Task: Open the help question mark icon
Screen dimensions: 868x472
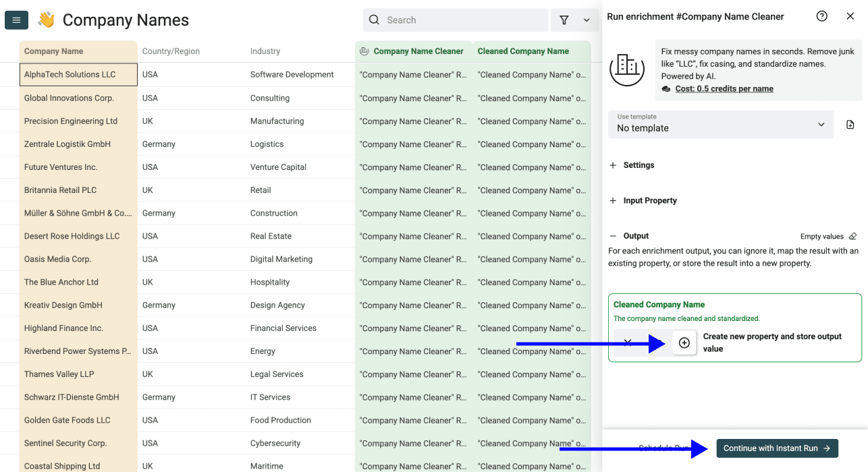Action: [x=821, y=16]
